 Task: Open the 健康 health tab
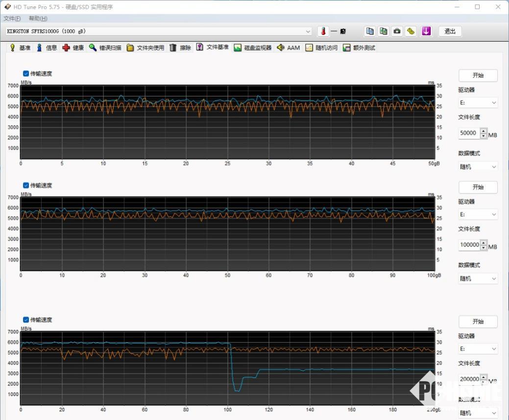coord(73,48)
